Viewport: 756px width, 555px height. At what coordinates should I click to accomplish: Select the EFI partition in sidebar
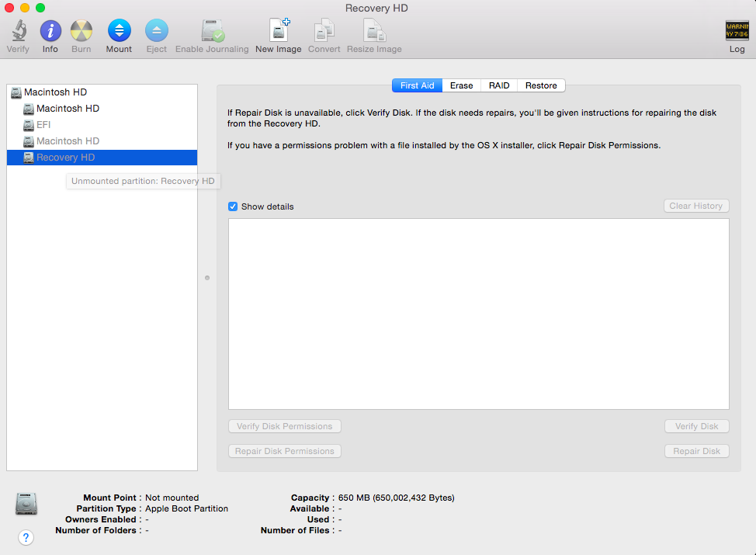coord(102,125)
